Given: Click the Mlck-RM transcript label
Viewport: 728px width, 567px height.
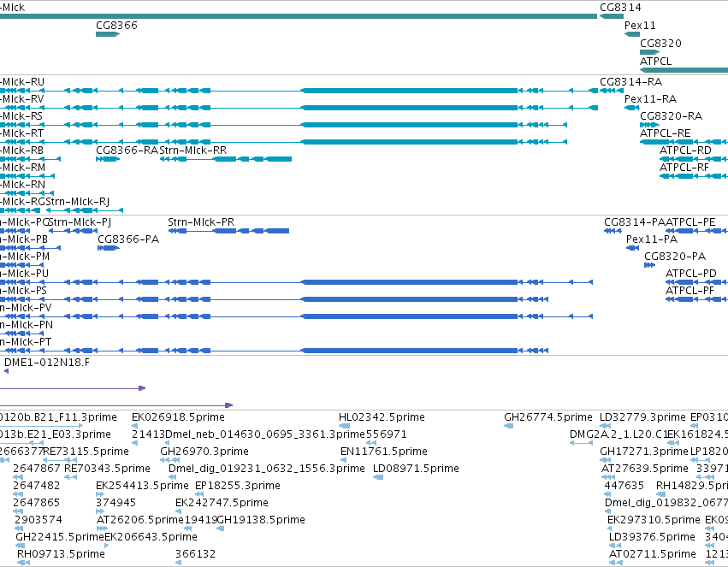Looking at the screenshot, I should [x=23, y=167].
